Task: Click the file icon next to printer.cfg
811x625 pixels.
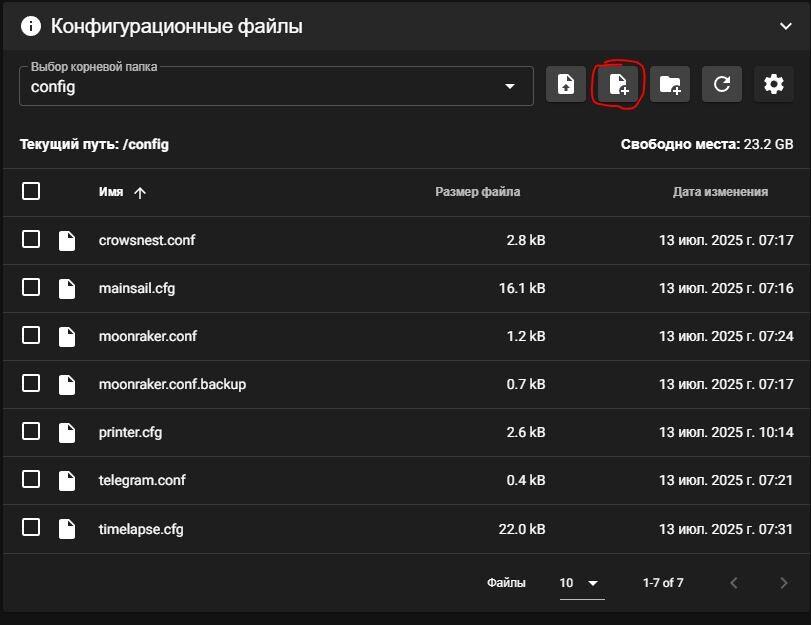Action: [x=67, y=432]
